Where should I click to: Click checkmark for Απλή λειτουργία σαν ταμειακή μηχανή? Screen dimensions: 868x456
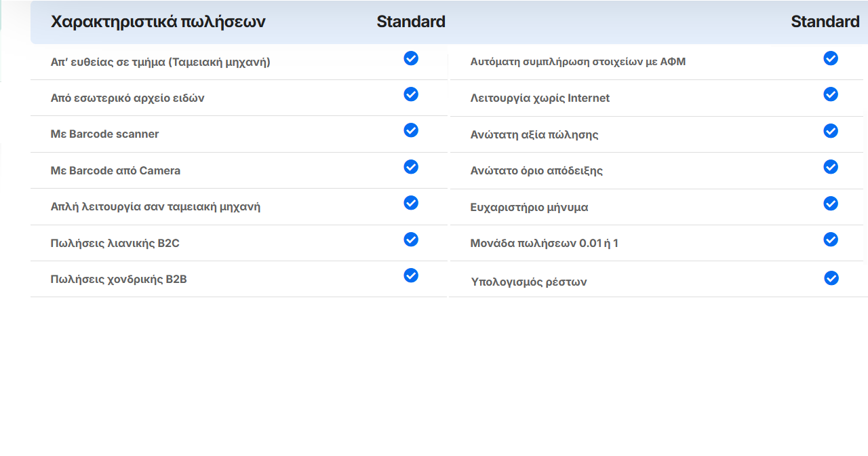411,203
